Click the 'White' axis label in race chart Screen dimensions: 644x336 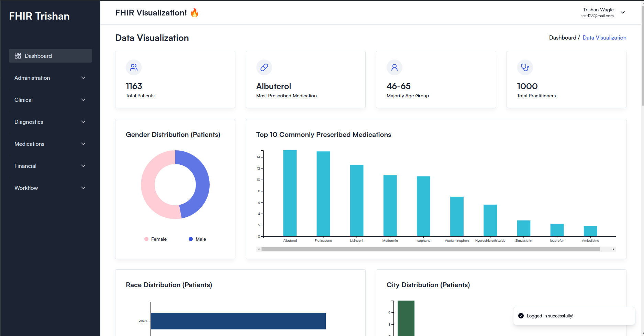pos(143,321)
